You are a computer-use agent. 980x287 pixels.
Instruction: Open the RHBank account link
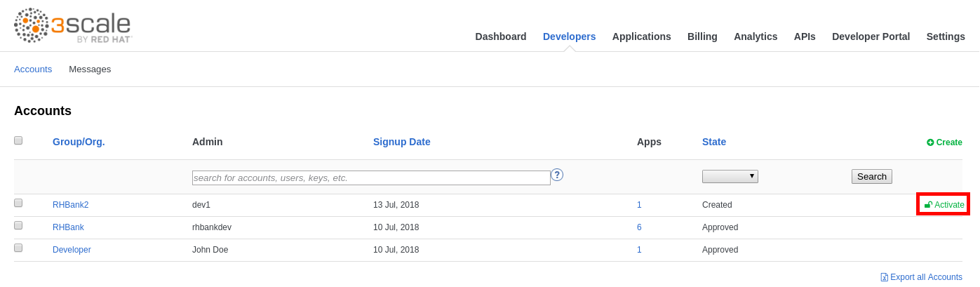68,227
